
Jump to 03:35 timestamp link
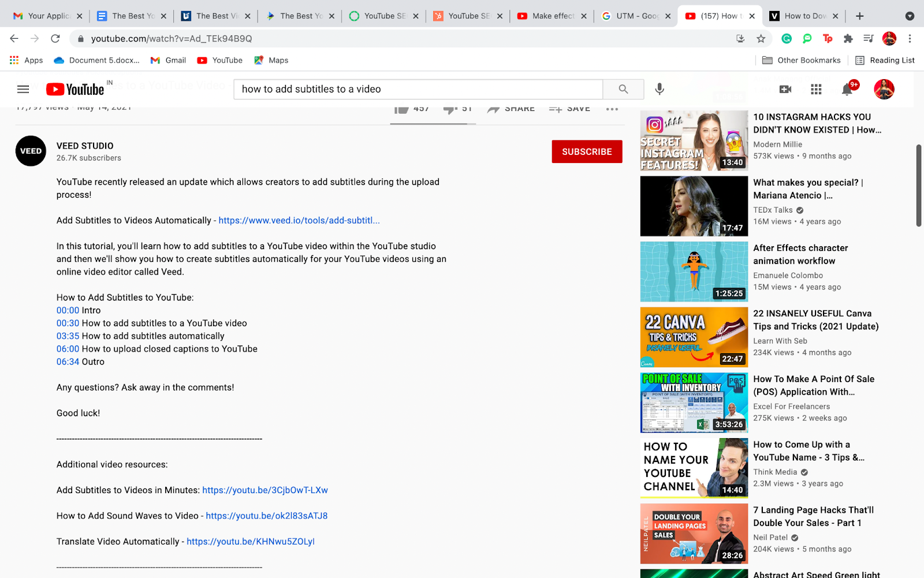68,336
